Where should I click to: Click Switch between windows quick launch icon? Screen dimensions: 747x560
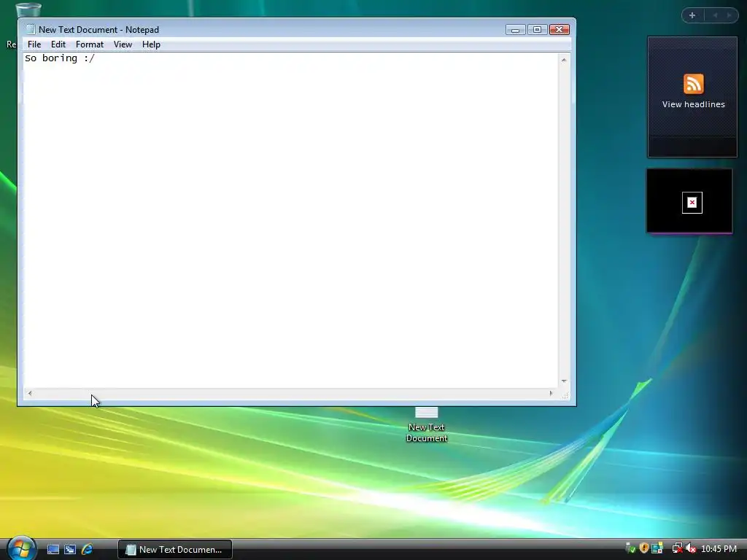(70, 550)
